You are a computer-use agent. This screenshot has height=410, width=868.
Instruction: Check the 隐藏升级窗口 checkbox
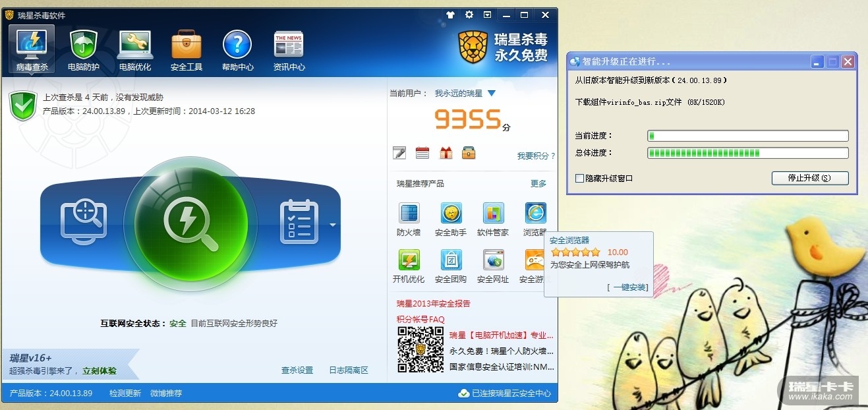click(579, 179)
